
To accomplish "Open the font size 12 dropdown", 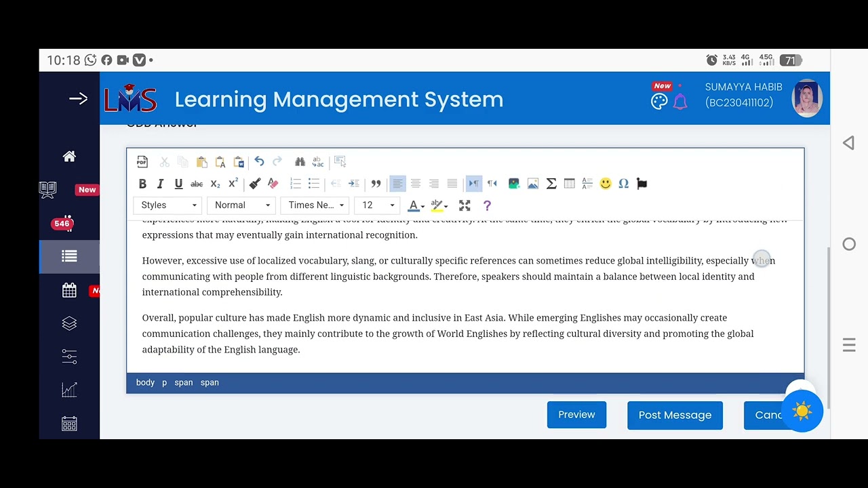I will (377, 205).
